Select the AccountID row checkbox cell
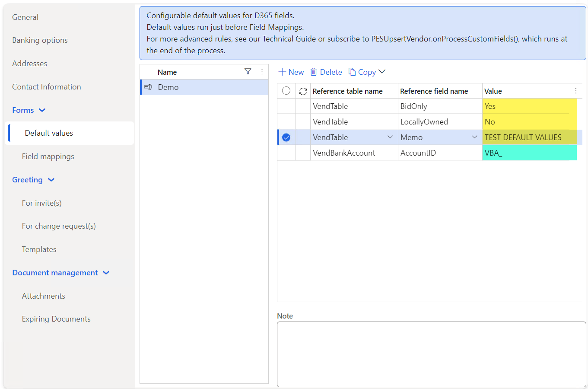 pyautogui.click(x=286, y=153)
